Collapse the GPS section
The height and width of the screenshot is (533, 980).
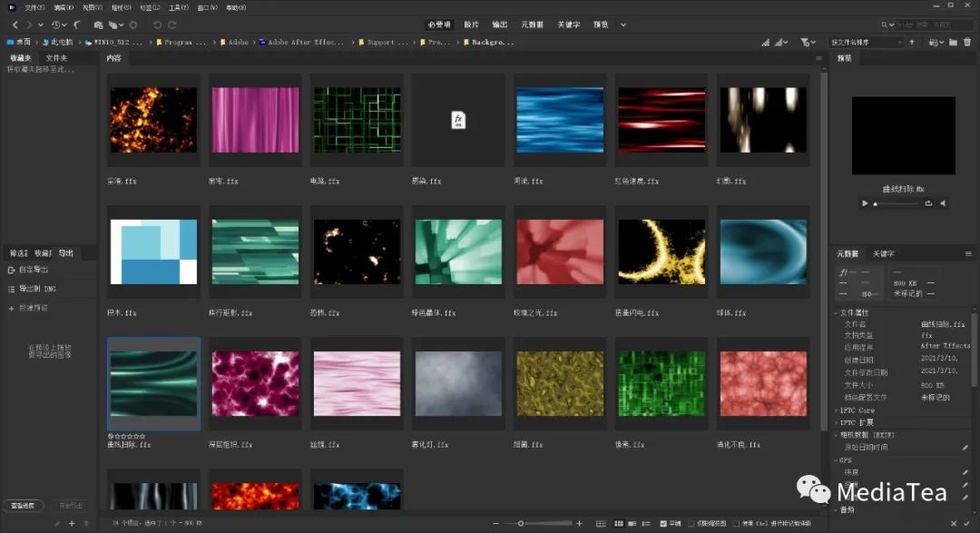pyautogui.click(x=837, y=459)
